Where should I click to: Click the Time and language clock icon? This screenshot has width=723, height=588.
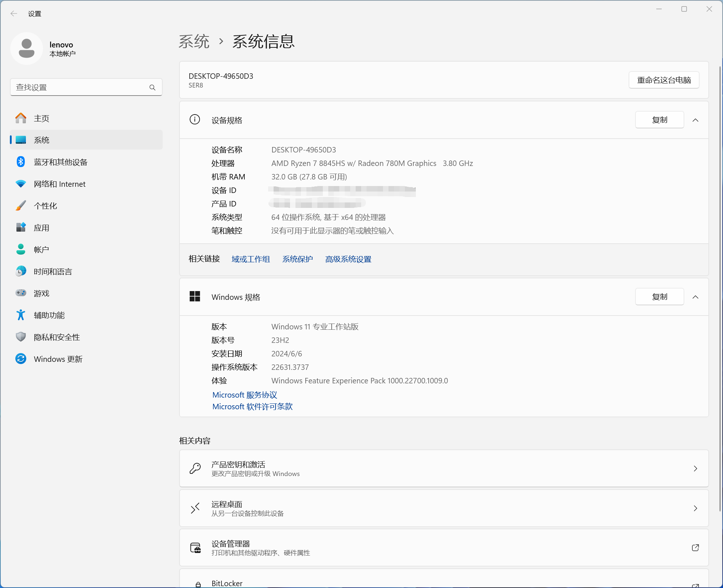tap(21, 271)
